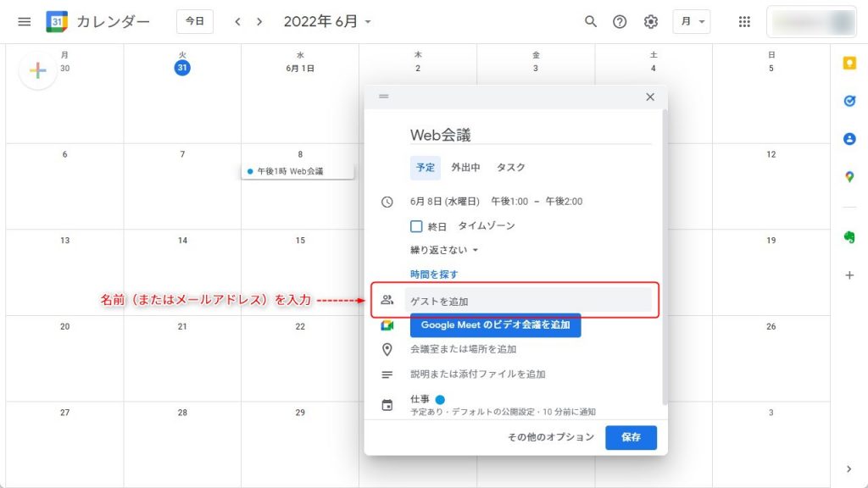Image resolution: width=868 pixels, height=488 pixels.
Task: Click 説明または添付ファイルを追加 field
Action: 478,374
